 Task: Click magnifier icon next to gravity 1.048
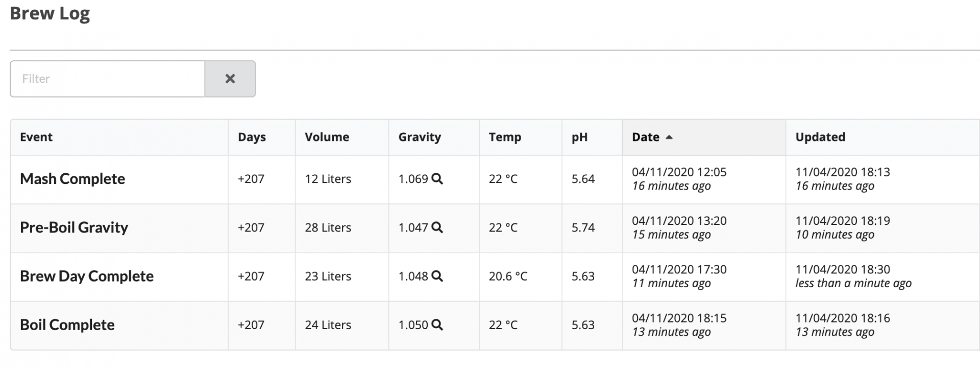tap(437, 276)
